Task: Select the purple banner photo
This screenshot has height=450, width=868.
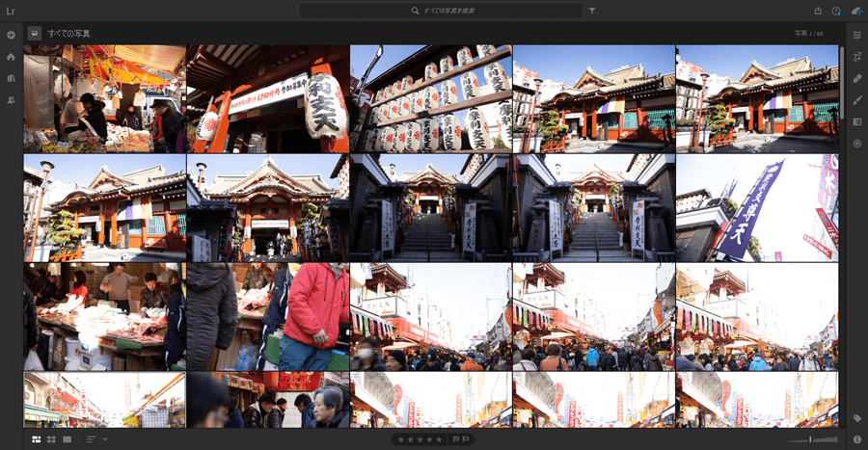Action: pyautogui.click(x=757, y=208)
